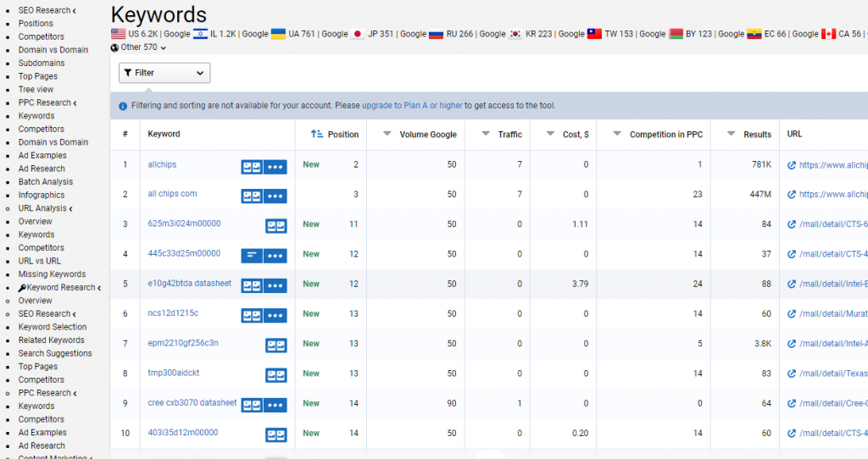Click the info icon in the notice bar
This screenshot has width=868, height=459.
point(123,106)
